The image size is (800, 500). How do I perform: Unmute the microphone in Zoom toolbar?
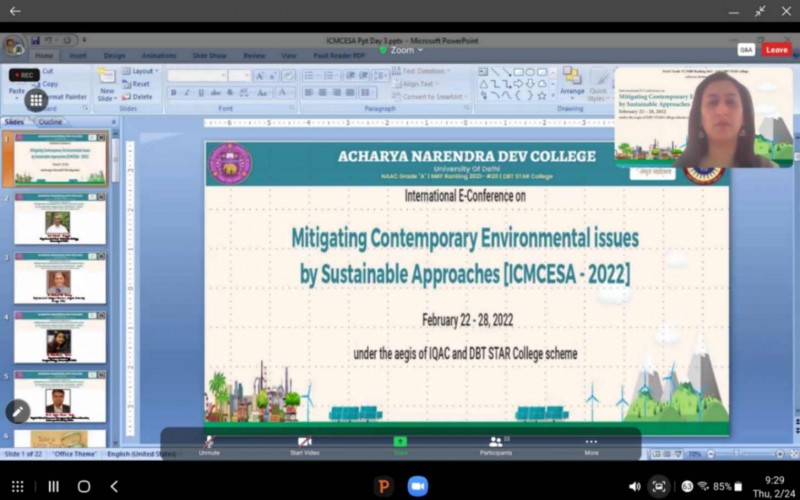click(209, 445)
